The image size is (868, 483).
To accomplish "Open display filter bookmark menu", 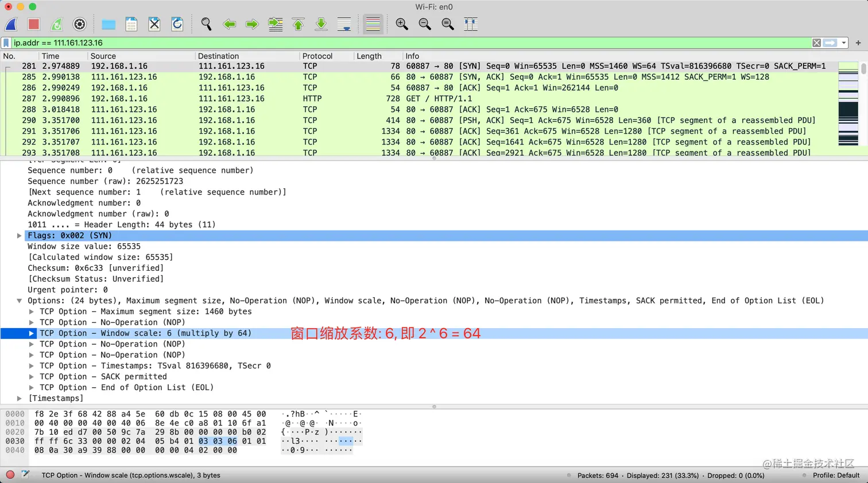I will click(6, 43).
